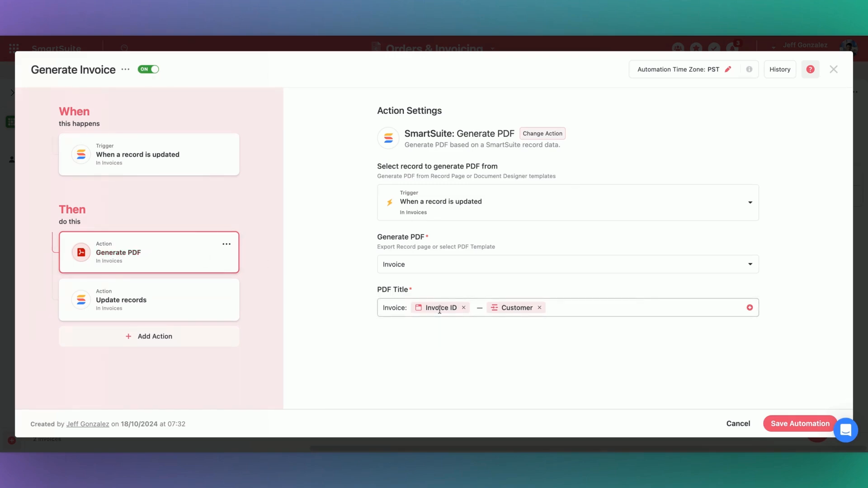The height and width of the screenshot is (488, 868).
Task: Open the ellipsis menu beside Generate Invoice title
Action: 125,69
